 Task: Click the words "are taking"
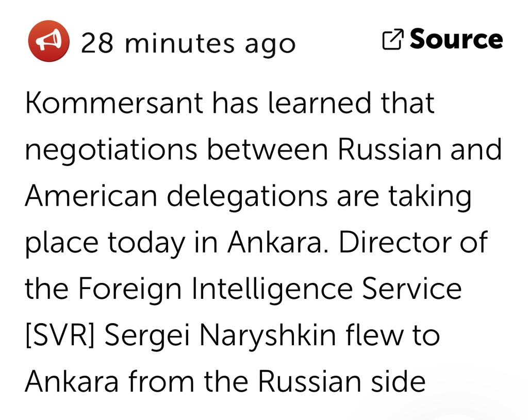pos(404,196)
